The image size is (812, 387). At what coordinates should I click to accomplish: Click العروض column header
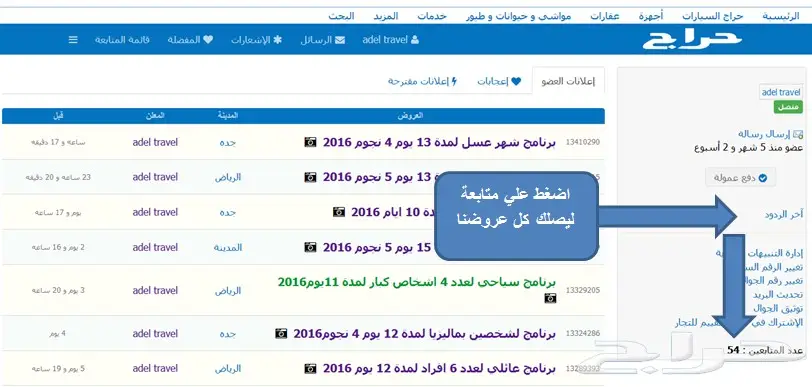pos(410,116)
